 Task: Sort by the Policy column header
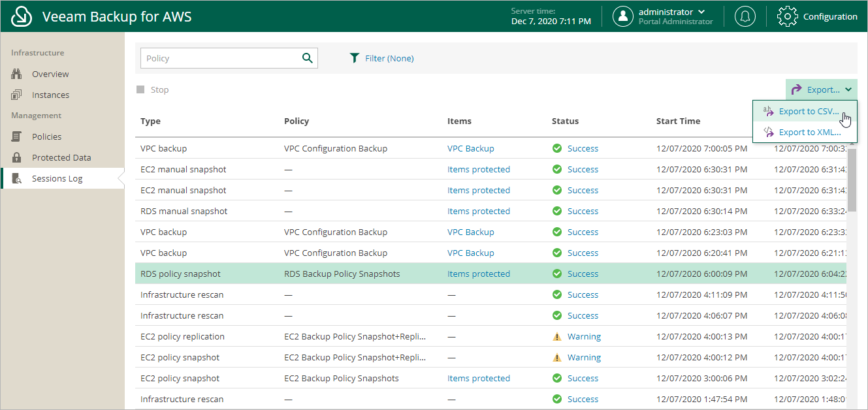tap(297, 121)
